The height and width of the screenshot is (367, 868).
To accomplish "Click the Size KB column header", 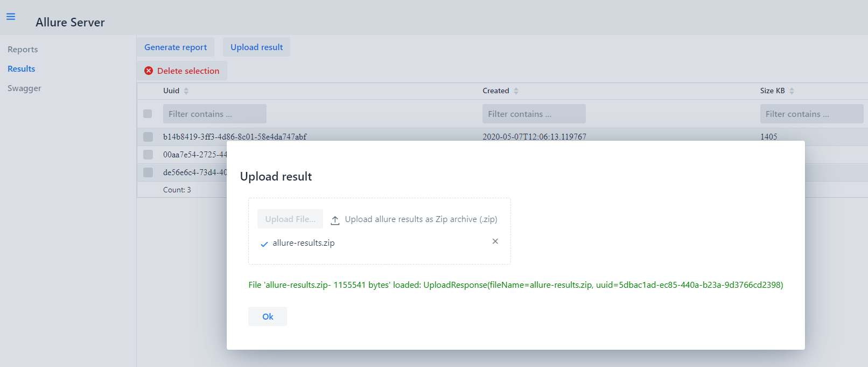I will coord(773,91).
